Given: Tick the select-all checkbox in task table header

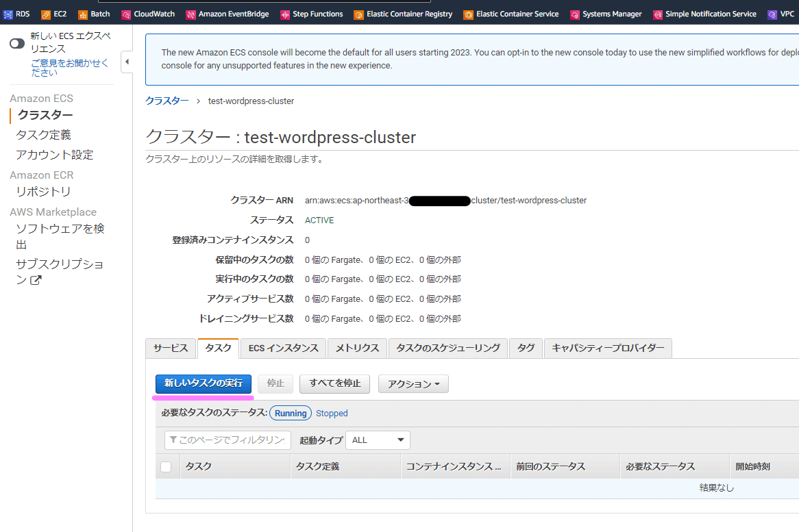Looking at the screenshot, I should click(166, 467).
